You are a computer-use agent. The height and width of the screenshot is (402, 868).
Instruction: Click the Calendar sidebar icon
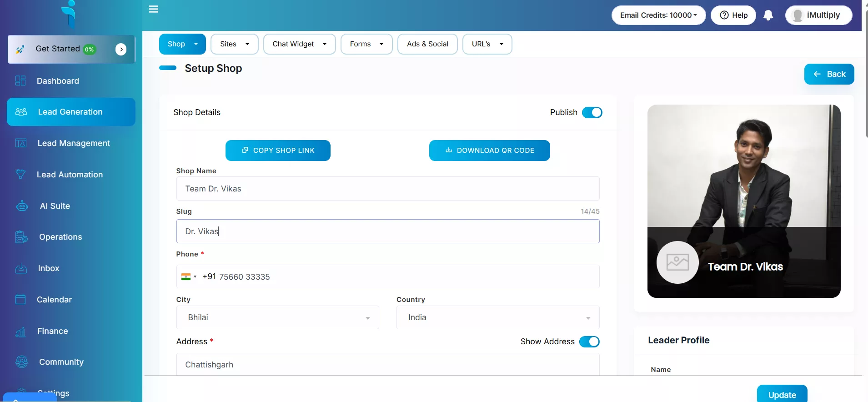(20, 300)
